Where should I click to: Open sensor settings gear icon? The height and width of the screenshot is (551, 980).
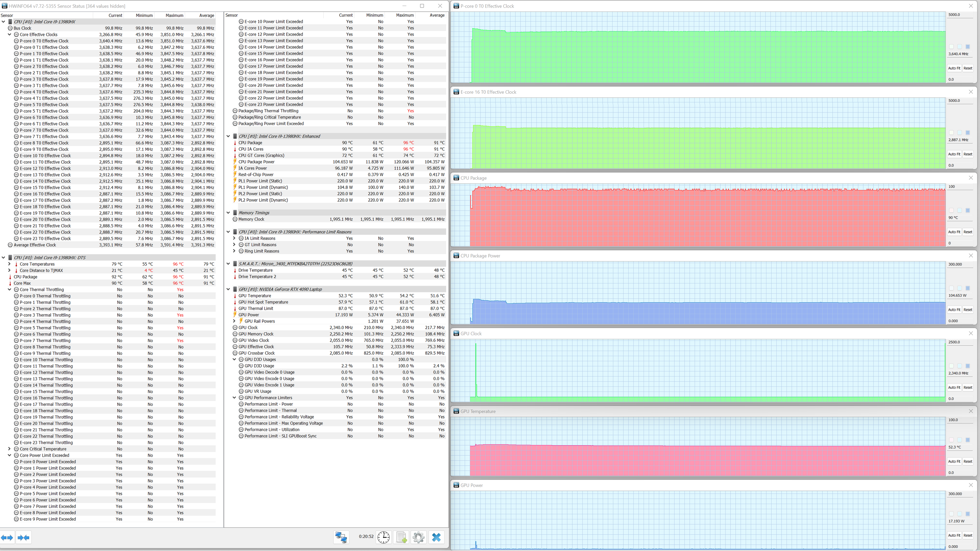pyautogui.click(x=418, y=537)
